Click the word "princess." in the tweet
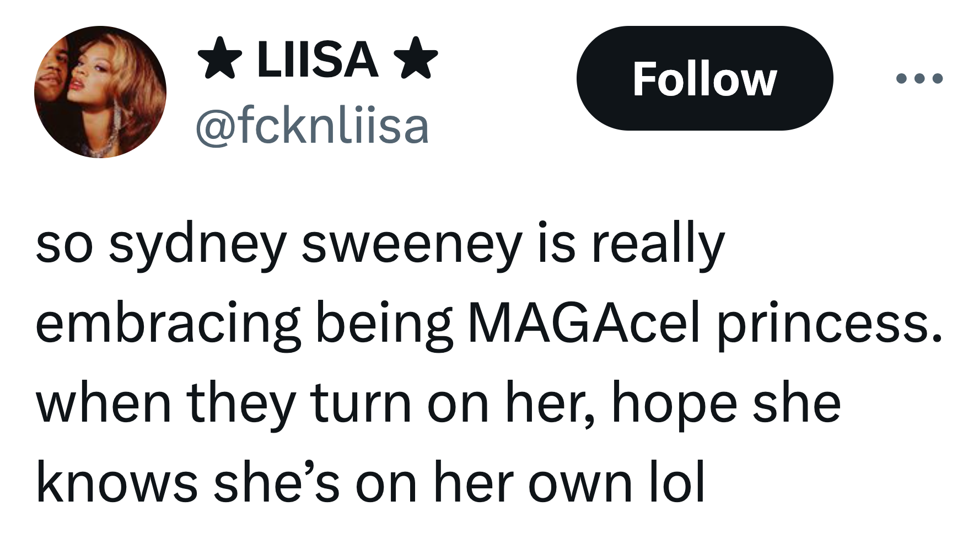 [829, 324]
